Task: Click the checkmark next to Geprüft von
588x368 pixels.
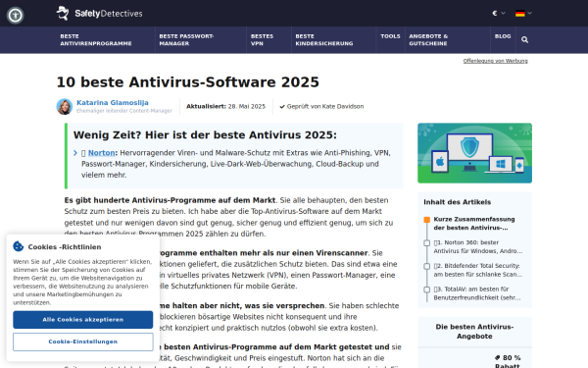Action: [x=282, y=107]
